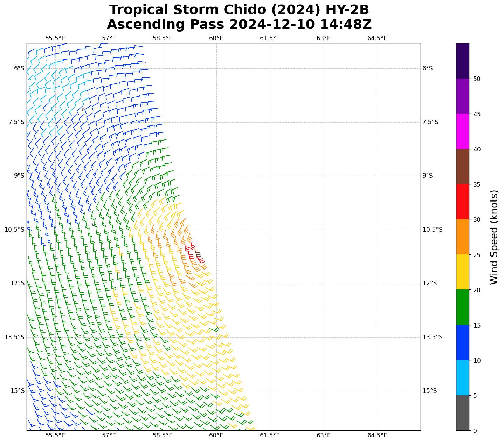The height and width of the screenshot is (443, 504).
Task: Click the red 30–35 knot colorbar segment
Action: click(462, 202)
